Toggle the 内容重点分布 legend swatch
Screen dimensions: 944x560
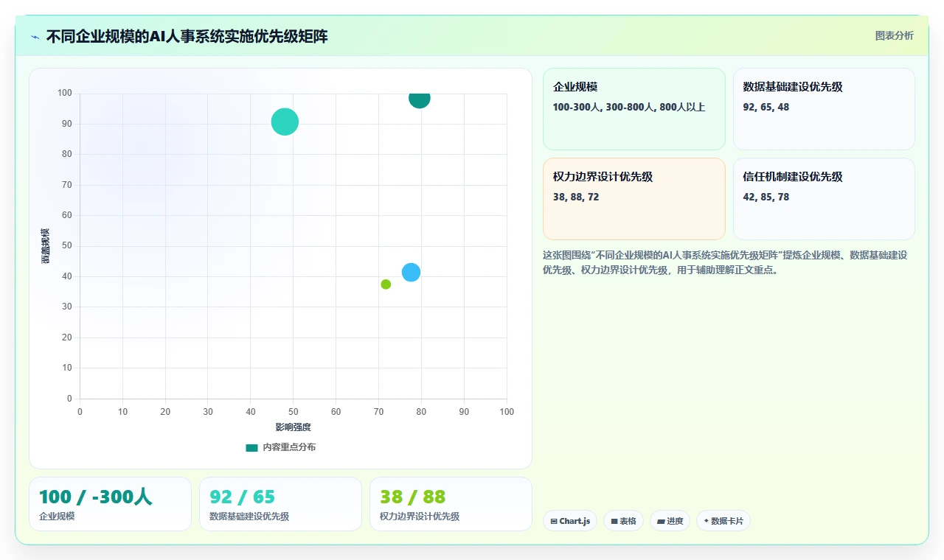(251, 447)
